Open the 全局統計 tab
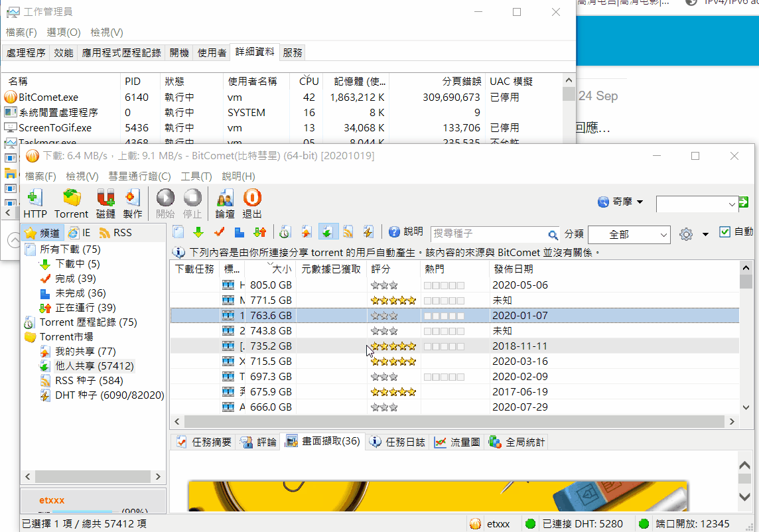759x532 pixels. pyautogui.click(x=516, y=442)
